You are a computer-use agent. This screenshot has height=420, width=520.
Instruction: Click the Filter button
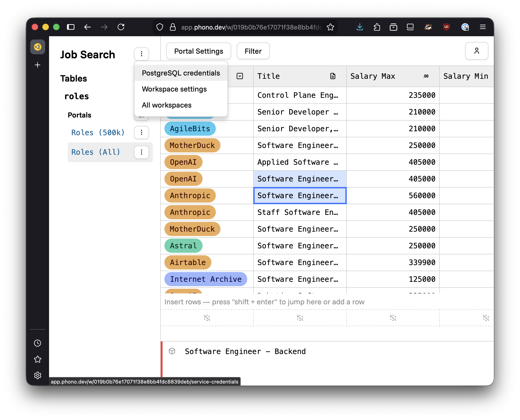pyautogui.click(x=253, y=51)
